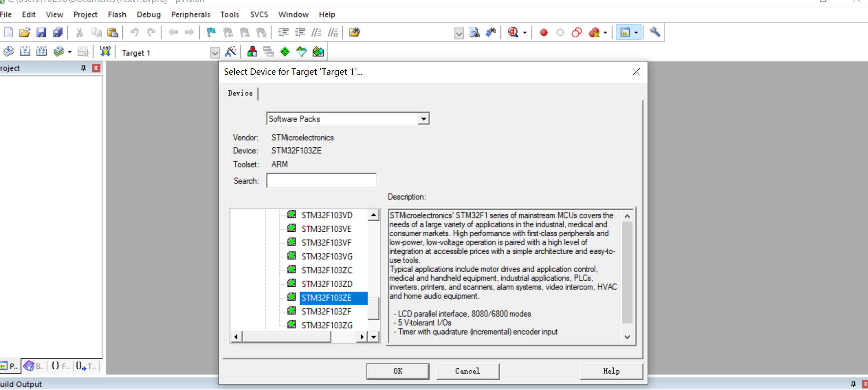Click the Build target icon
Image resolution: width=868 pixels, height=390 pixels.
pyautogui.click(x=25, y=51)
